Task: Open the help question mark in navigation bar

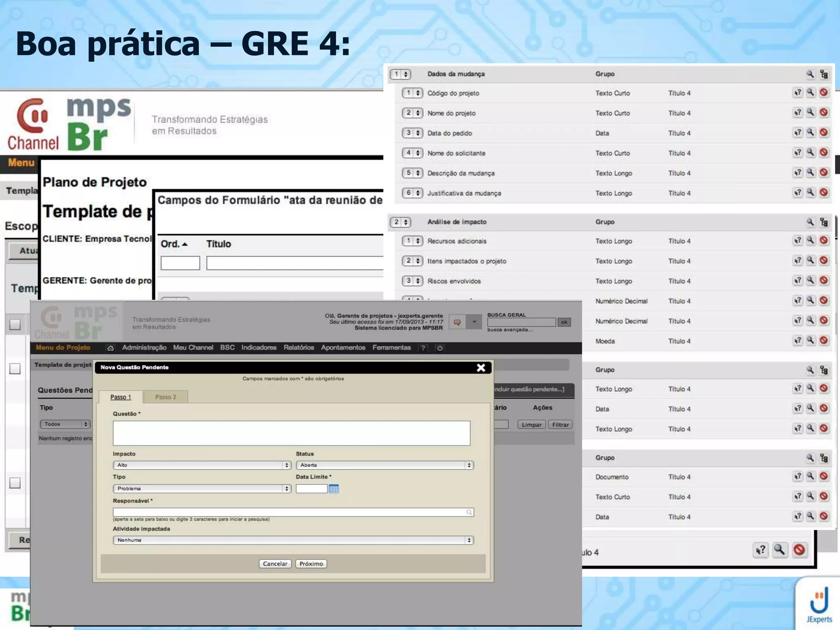Action: 423,348
